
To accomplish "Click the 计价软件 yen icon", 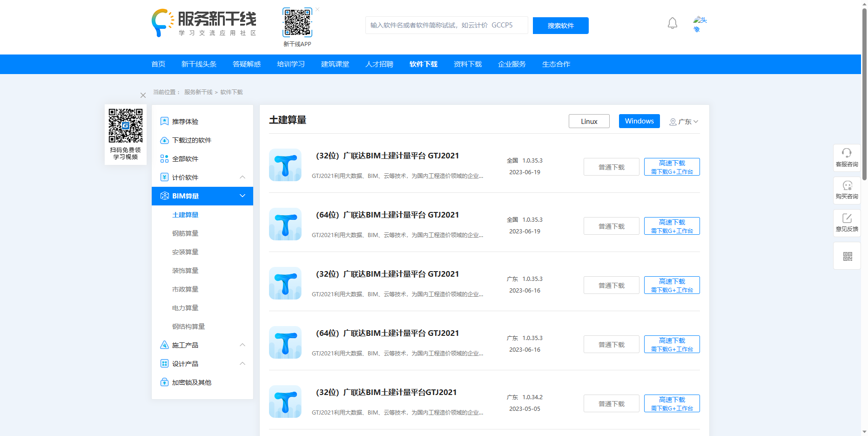I will pyautogui.click(x=164, y=177).
